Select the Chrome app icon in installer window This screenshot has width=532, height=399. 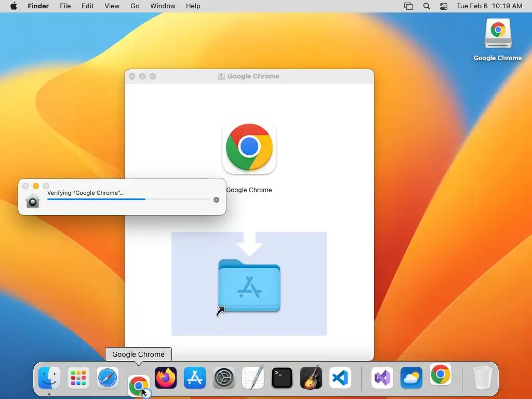(249, 147)
